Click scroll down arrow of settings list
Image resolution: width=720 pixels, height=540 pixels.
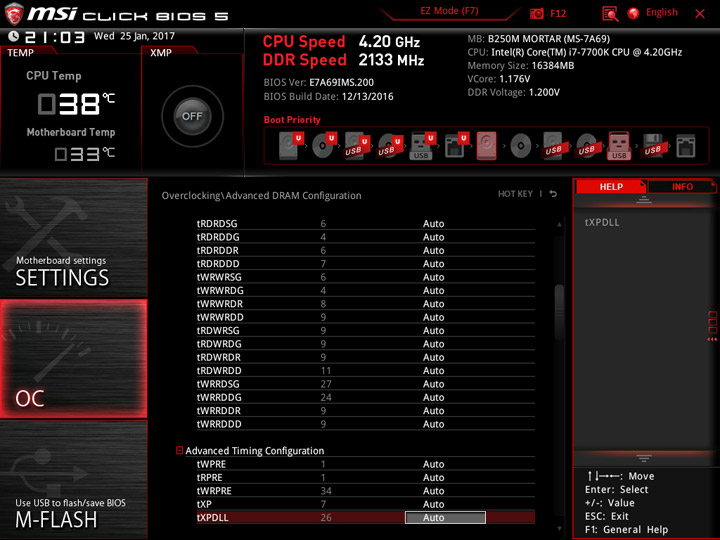pyautogui.click(x=559, y=529)
